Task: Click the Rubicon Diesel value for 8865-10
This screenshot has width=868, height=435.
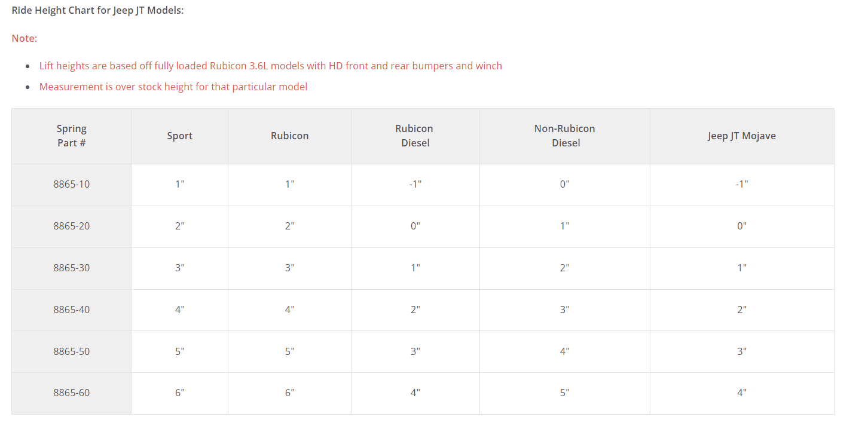Action: click(415, 185)
